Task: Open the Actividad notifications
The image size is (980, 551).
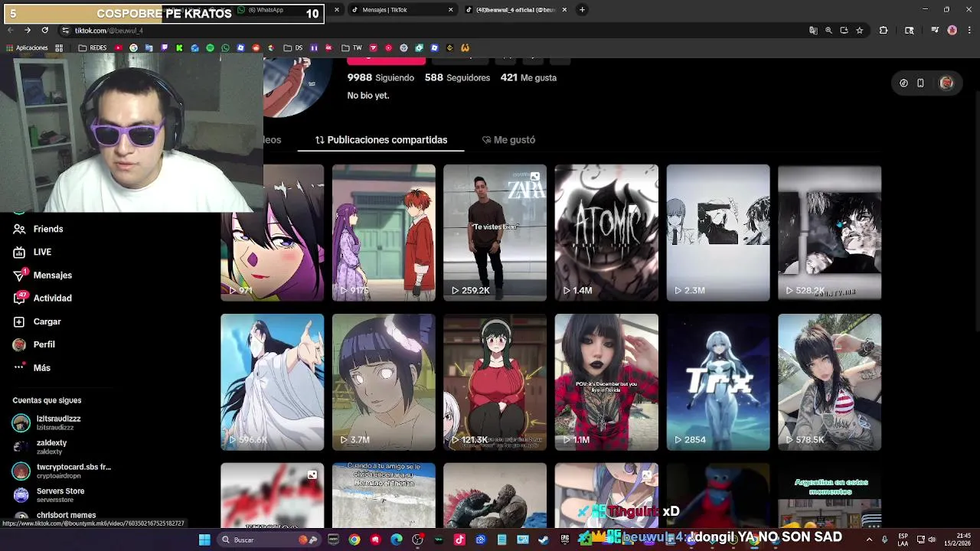Action: click(x=43, y=298)
